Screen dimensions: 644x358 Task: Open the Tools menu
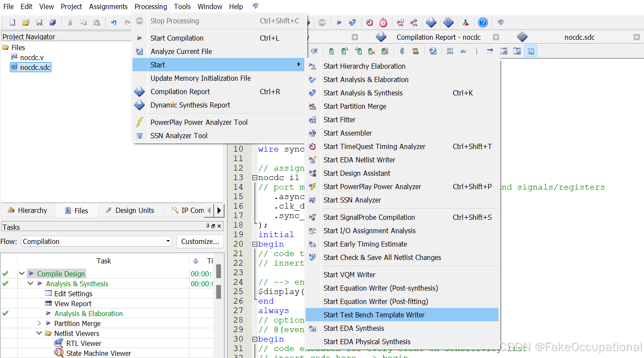click(x=183, y=6)
